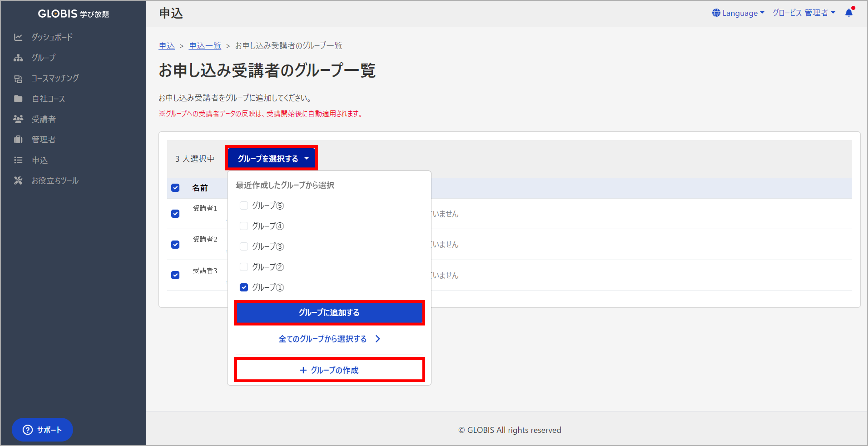Open ダッシュボード in the sidebar

click(x=52, y=37)
